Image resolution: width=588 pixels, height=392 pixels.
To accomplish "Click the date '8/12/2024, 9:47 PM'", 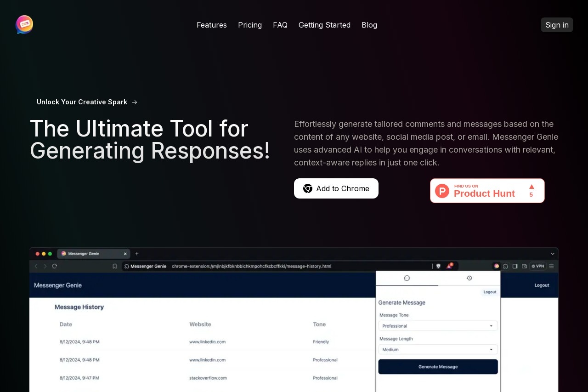I will [x=79, y=378].
